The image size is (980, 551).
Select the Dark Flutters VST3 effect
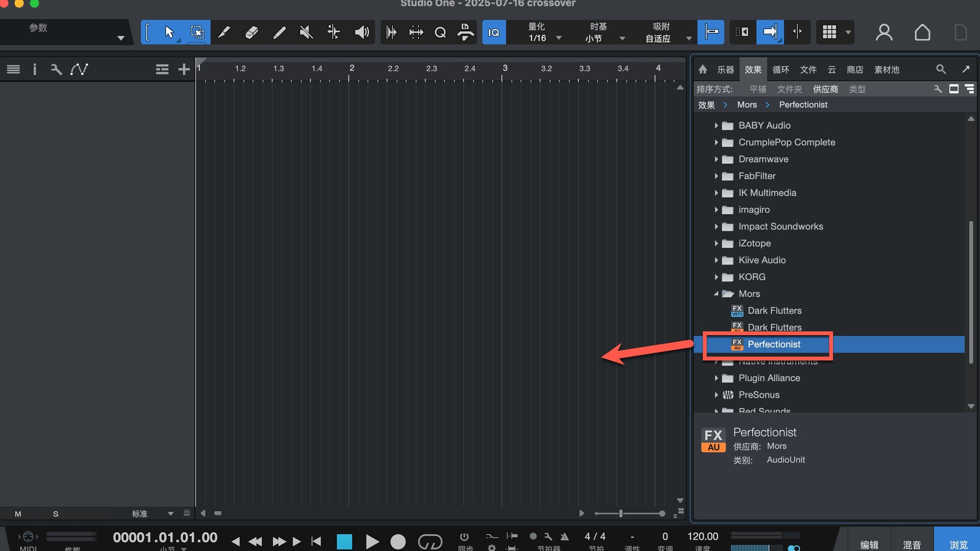(829, 311)
